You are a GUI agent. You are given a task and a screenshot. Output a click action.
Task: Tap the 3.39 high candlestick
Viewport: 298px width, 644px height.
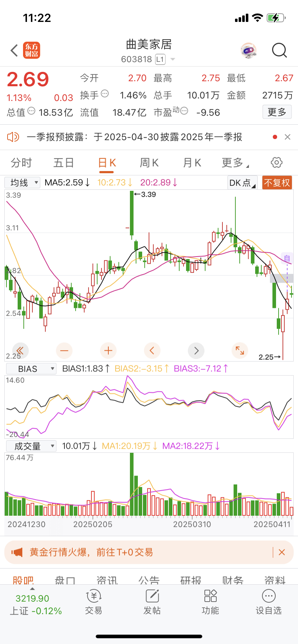[x=132, y=214]
